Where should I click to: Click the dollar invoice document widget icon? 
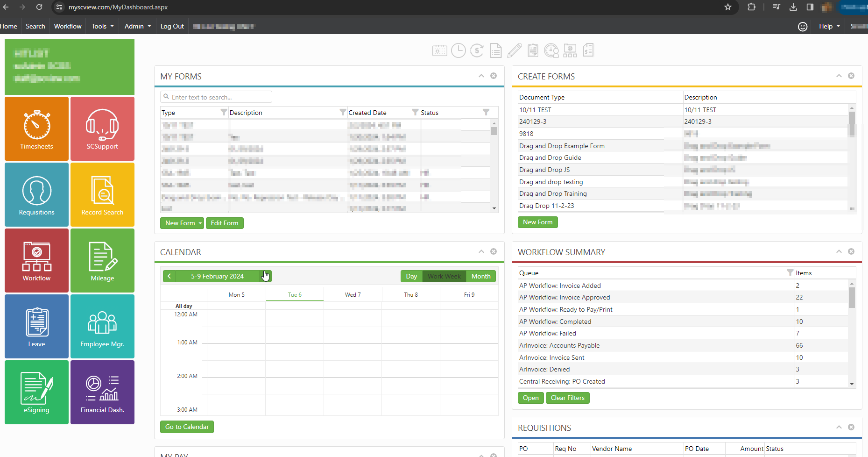(x=588, y=50)
